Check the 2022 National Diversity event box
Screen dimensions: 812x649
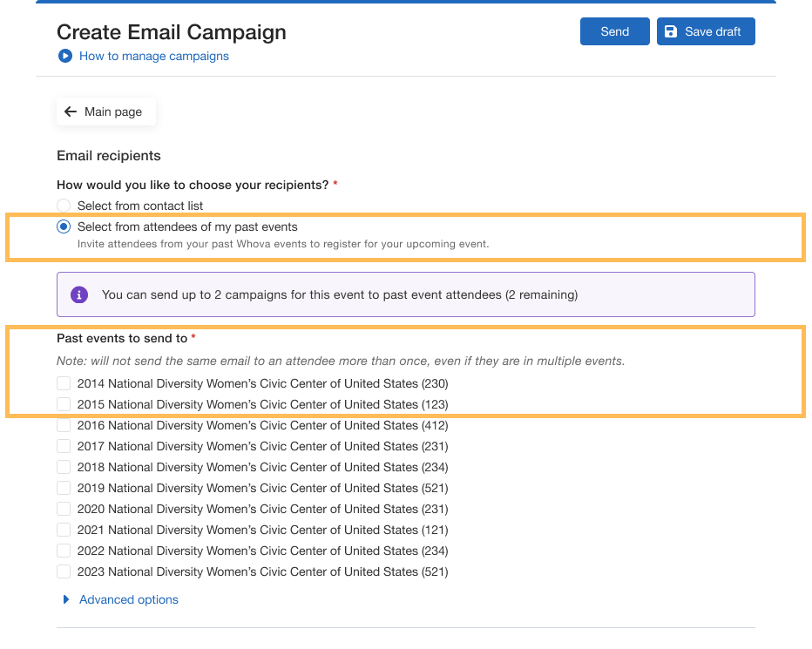64,551
